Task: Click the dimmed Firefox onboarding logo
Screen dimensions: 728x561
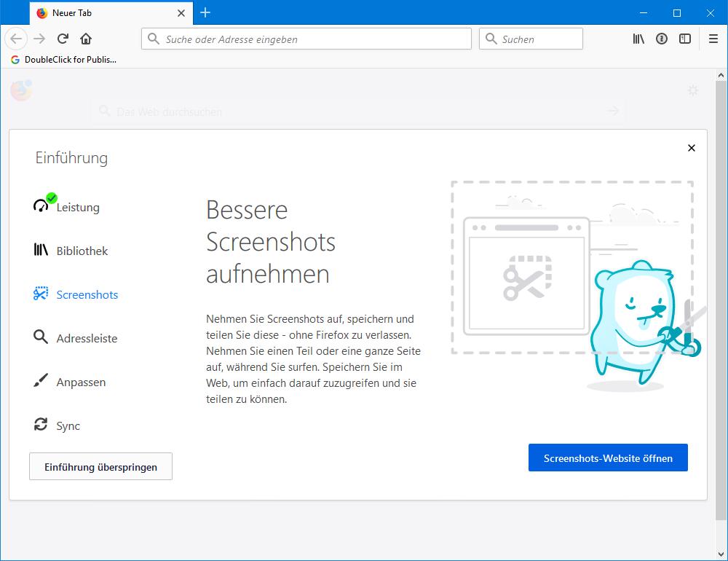Action: [x=21, y=90]
